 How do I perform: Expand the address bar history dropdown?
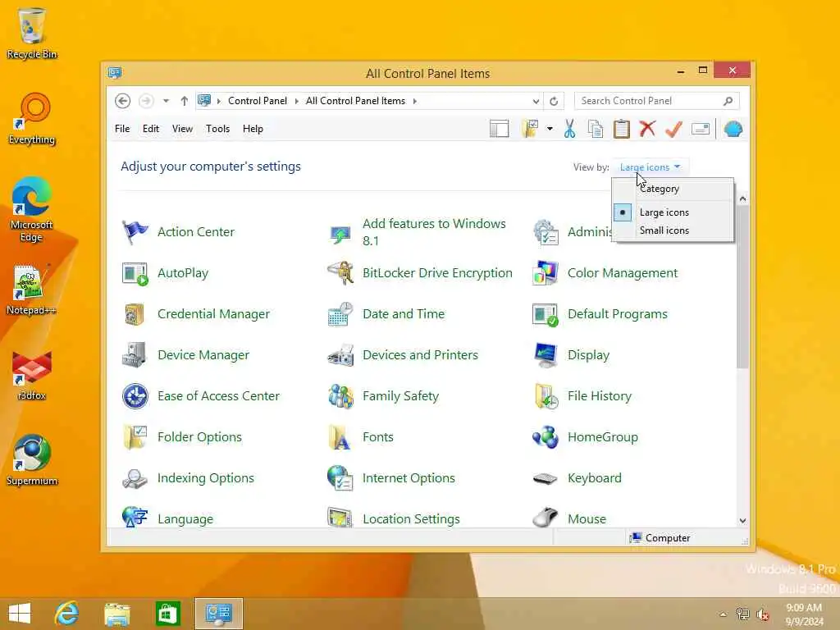(x=536, y=101)
